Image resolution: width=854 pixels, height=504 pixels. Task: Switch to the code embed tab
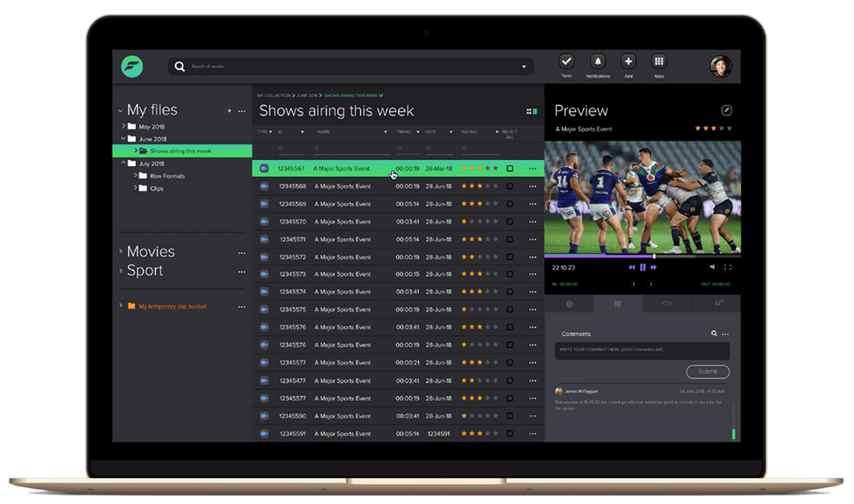pos(667,304)
